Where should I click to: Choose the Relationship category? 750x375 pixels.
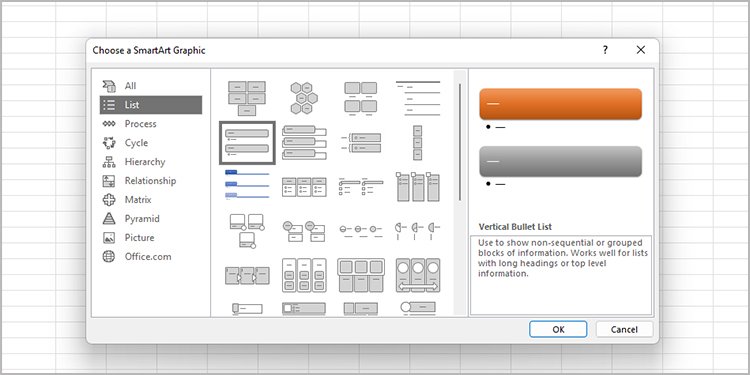[x=151, y=180]
